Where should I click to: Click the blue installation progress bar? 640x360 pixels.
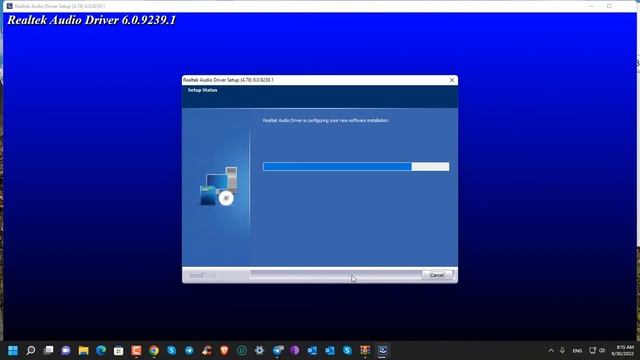pos(356,167)
